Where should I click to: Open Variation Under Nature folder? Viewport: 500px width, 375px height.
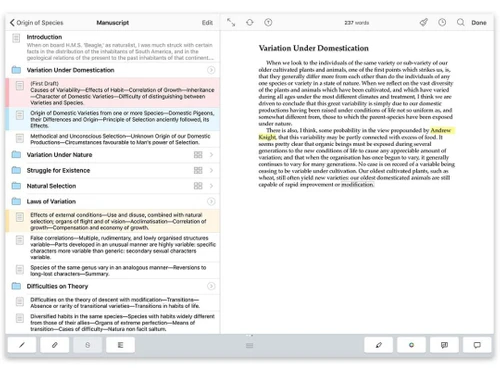point(16,155)
